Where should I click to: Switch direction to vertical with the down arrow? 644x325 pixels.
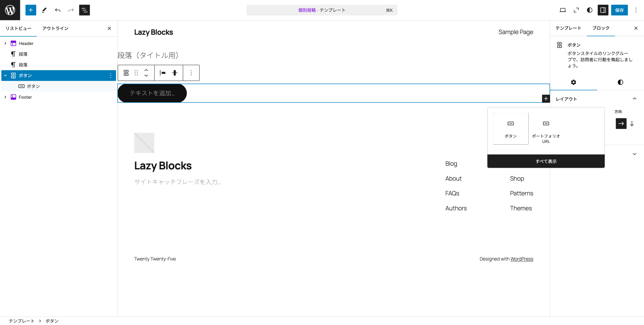pyautogui.click(x=632, y=124)
